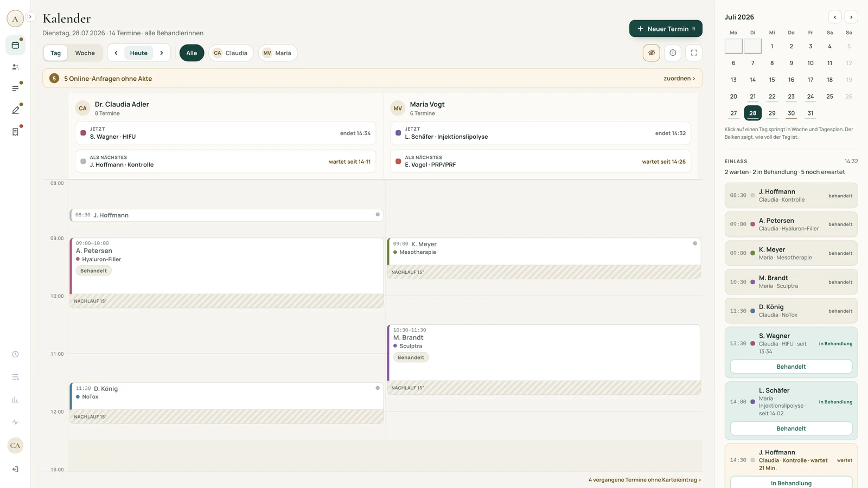The image size is (868, 488).
Task: Go to the previous day
Action: click(116, 53)
